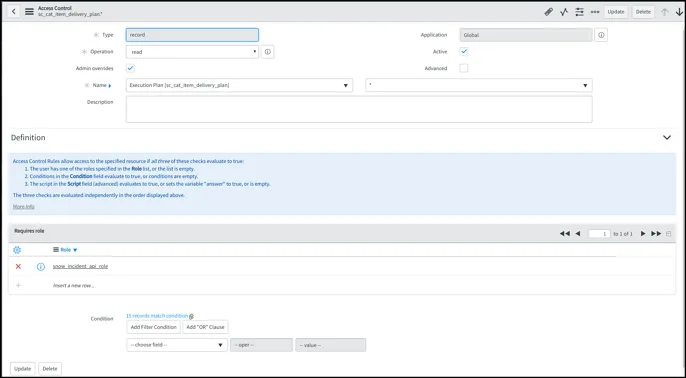Click the info icon beside Operation dropdown
The image size is (686, 378).
click(268, 52)
